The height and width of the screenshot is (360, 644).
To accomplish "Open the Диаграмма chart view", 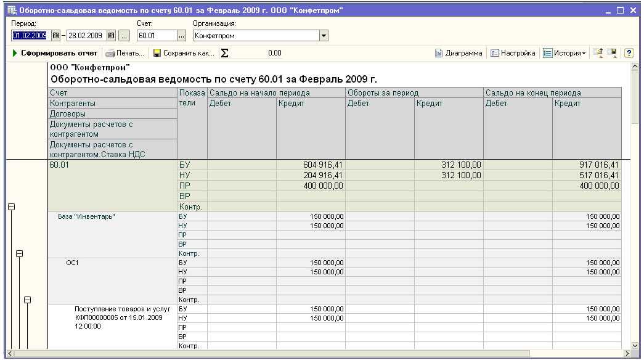I will point(459,54).
